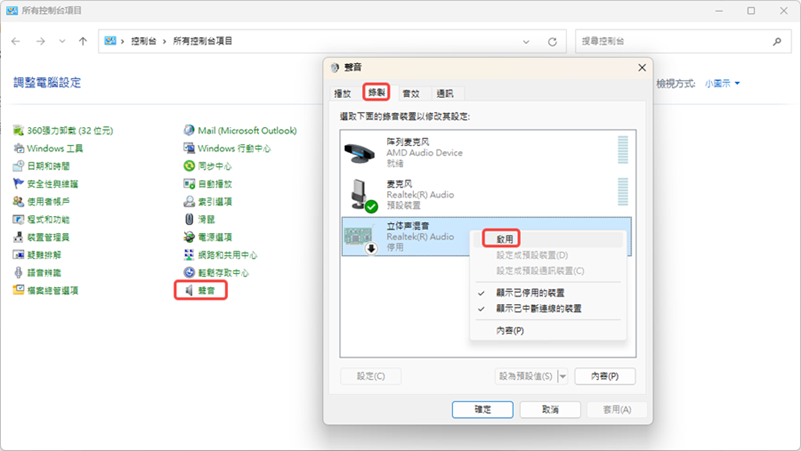The image size is (801, 451).
Task: Open Mail (Microsoft Outlook) icon
Action: [189, 131]
